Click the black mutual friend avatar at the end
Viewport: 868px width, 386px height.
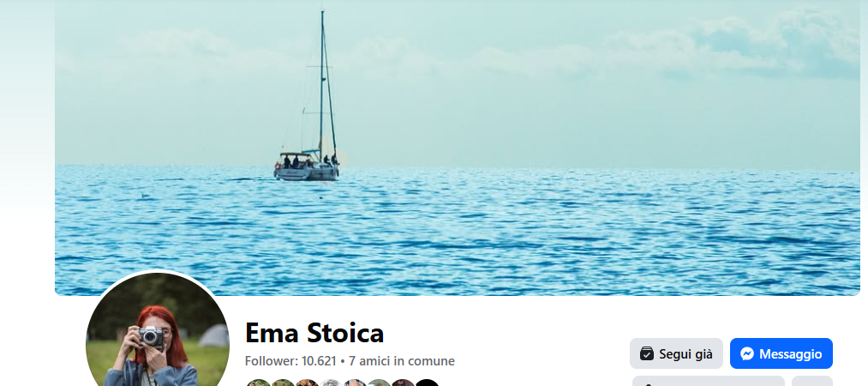click(427, 383)
